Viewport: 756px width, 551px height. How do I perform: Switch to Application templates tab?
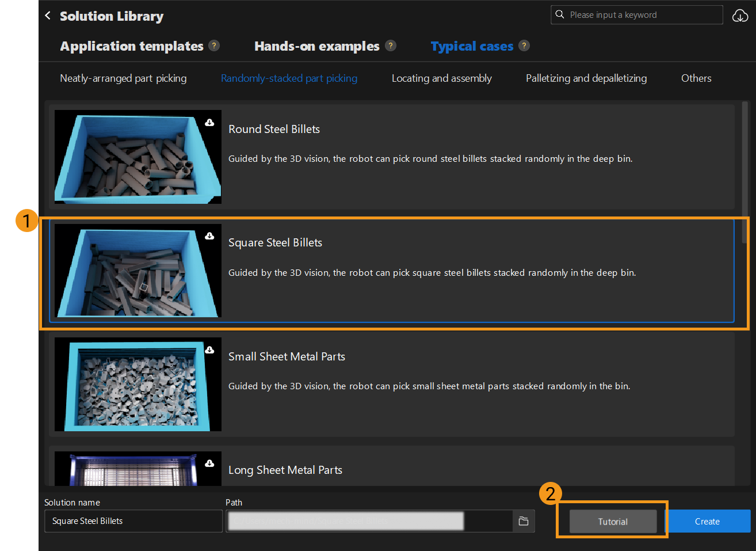[132, 46]
